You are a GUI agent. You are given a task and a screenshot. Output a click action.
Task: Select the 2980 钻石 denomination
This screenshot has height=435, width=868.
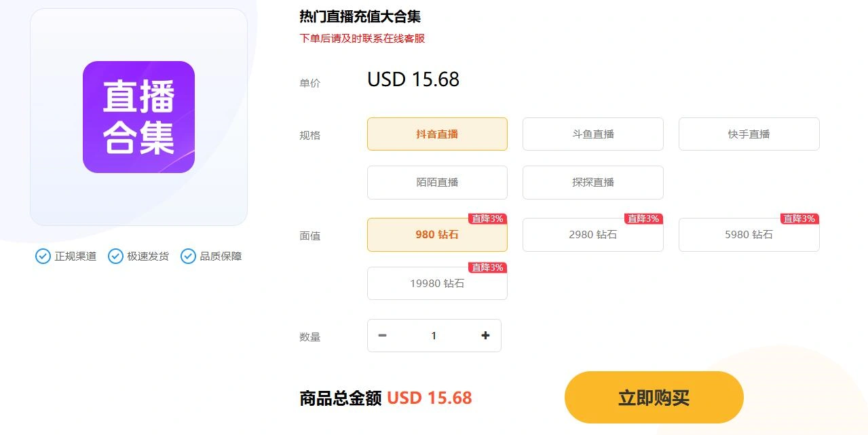593,235
